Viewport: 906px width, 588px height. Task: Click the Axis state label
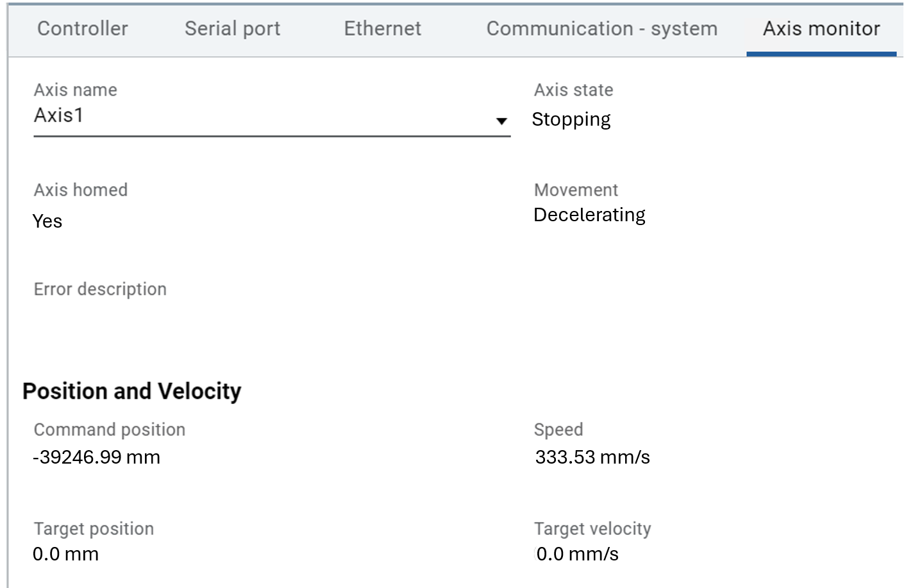tap(573, 90)
